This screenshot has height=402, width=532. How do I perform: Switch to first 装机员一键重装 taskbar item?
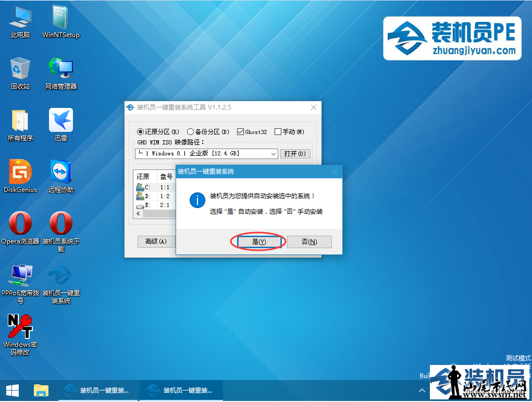98,391
